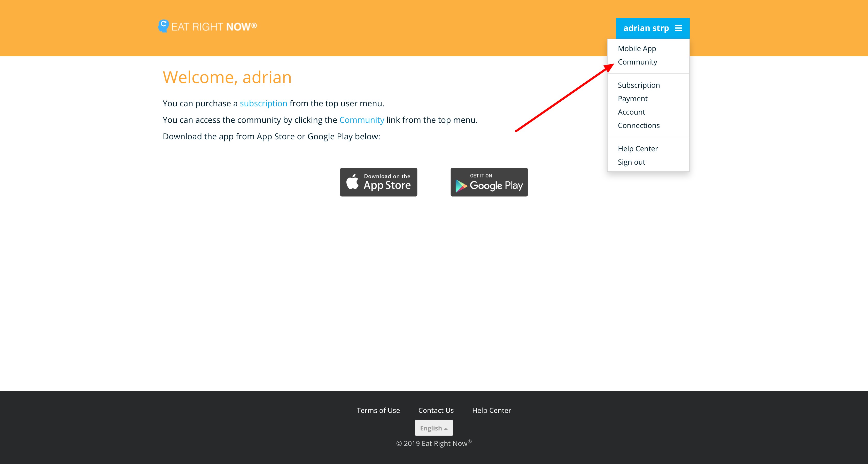Collapse the adrian strp user menu
Screen dimensions: 868x464
click(646, 28)
